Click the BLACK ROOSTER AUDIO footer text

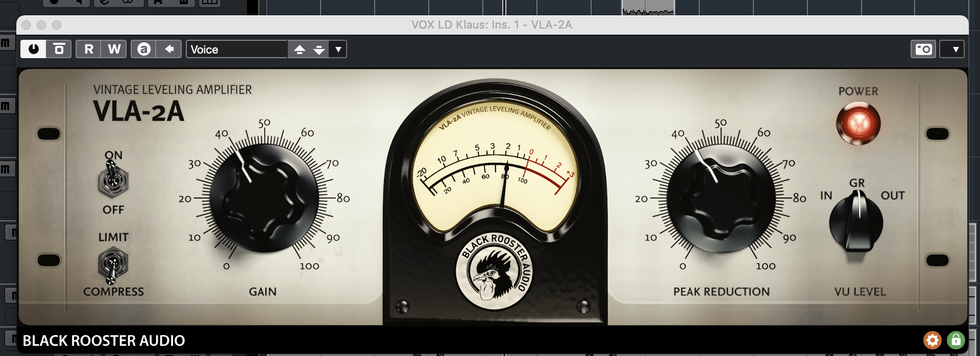point(104,341)
